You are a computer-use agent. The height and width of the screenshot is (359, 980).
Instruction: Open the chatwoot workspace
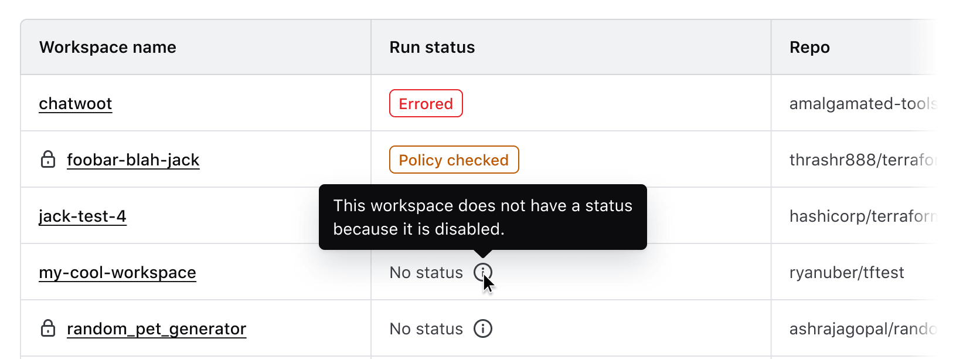(x=76, y=103)
